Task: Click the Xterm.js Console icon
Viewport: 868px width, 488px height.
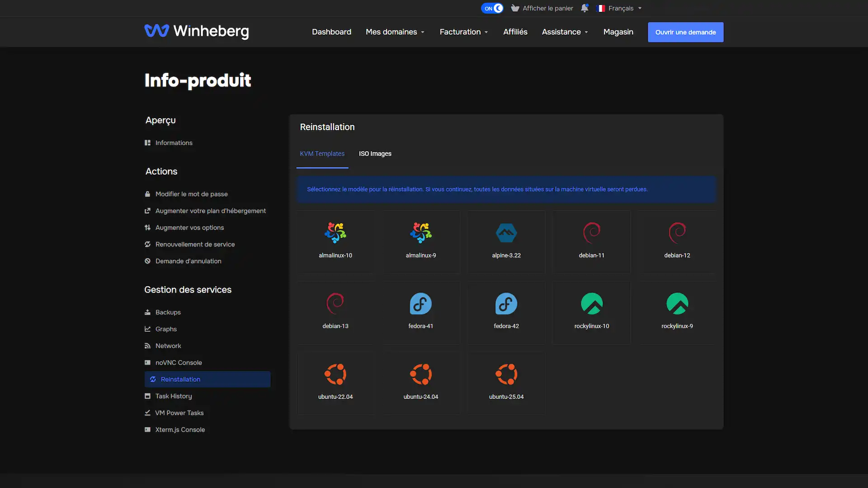Action: [147, 430]
